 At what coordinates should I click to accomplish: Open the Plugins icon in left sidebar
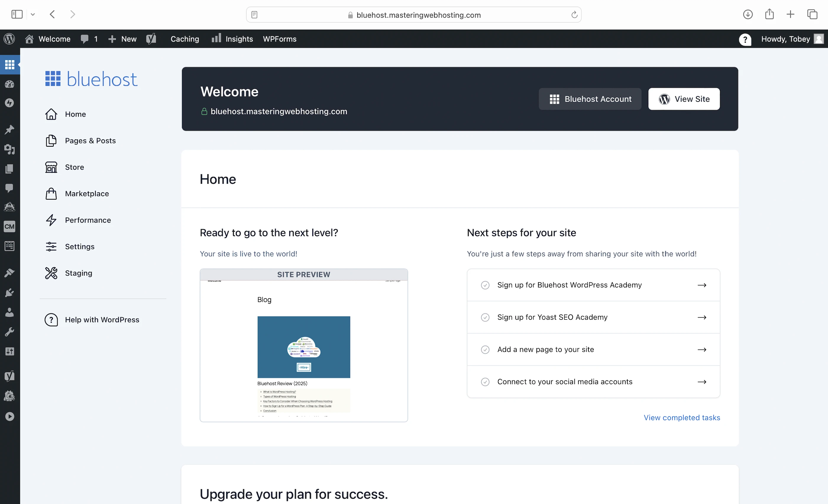(9, 293)
